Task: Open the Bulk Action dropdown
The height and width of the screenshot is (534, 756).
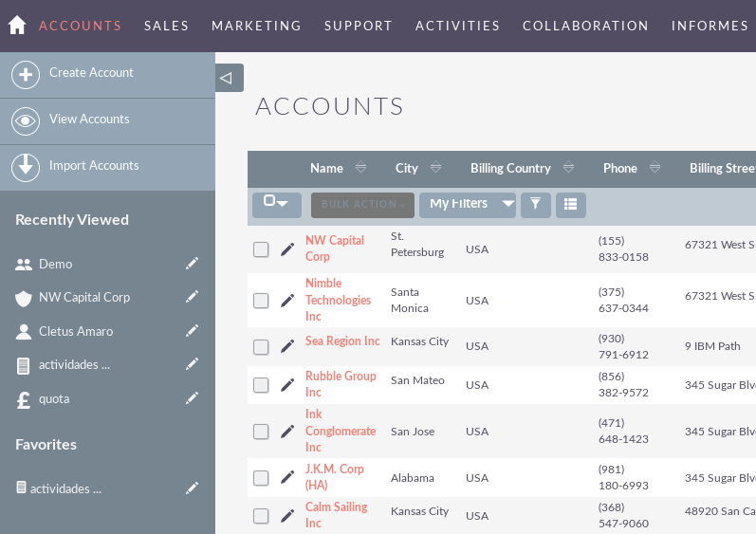Action: [x=362, y=204]
